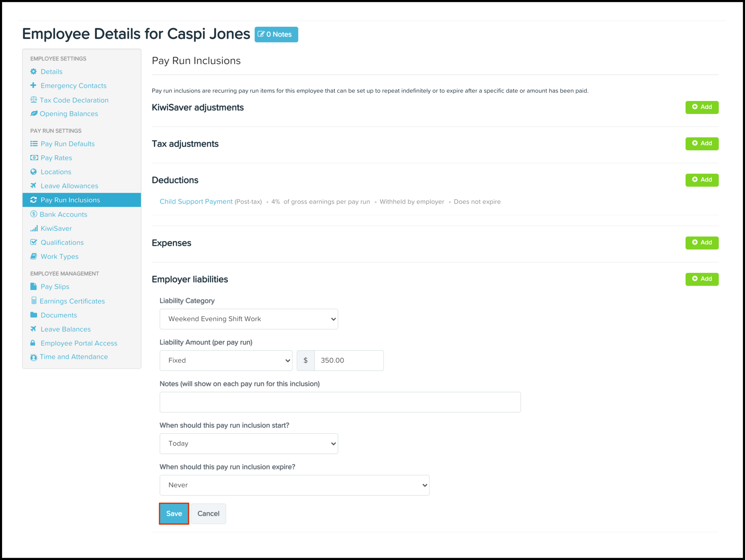Expand the Fixed liability amount type dropdown
Viewport: 745px width, 560px height.
click(226, 361)
